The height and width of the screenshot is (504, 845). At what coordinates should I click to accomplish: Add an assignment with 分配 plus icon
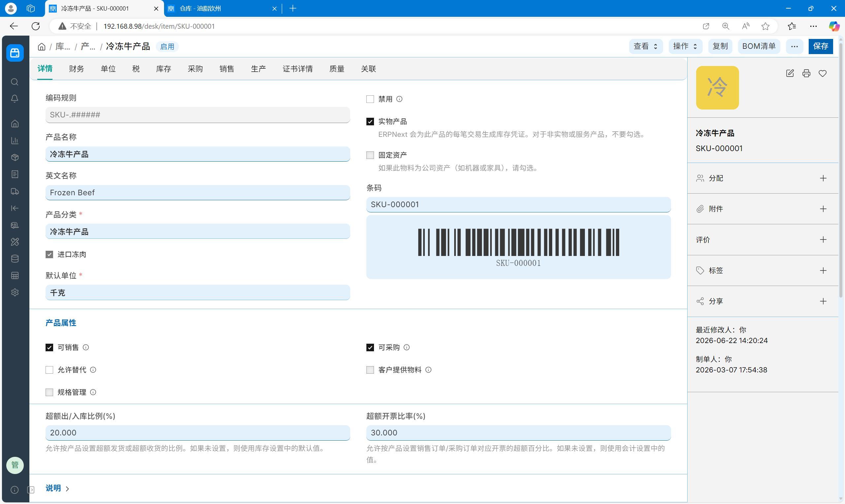(x=823, y=178)
